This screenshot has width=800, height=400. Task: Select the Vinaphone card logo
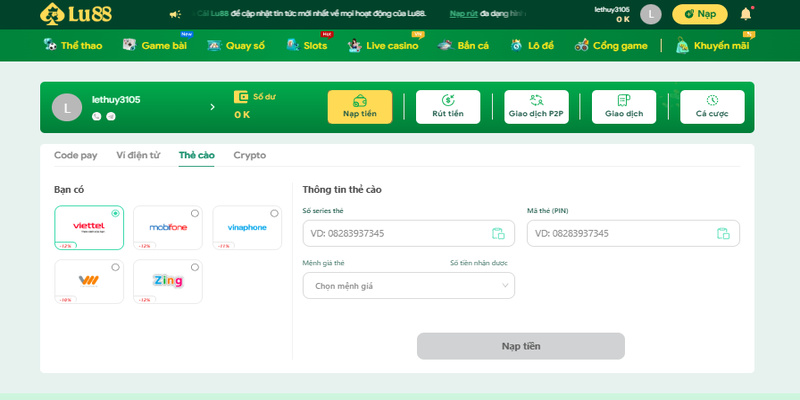click(247, 227)
